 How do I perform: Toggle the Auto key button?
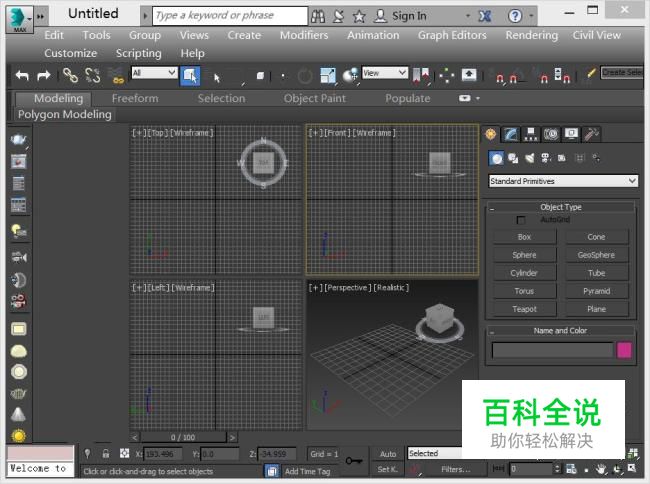pyautogui.click(x=388, y=454)
